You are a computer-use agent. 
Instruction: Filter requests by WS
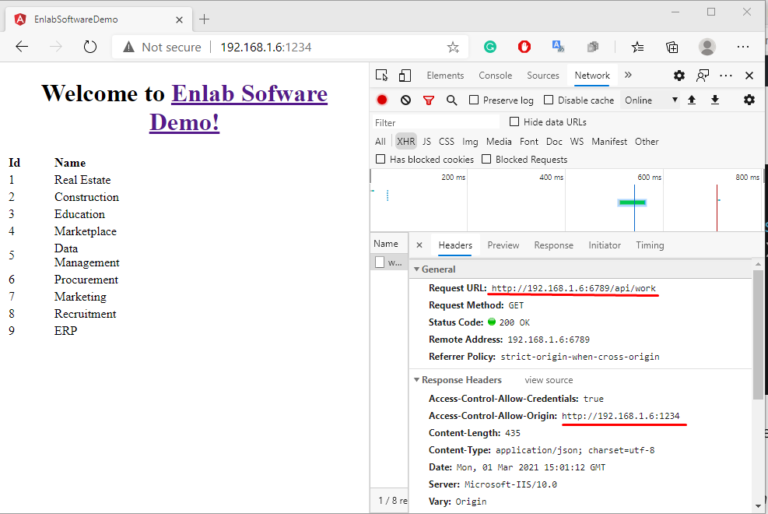(x=576, y=142)
